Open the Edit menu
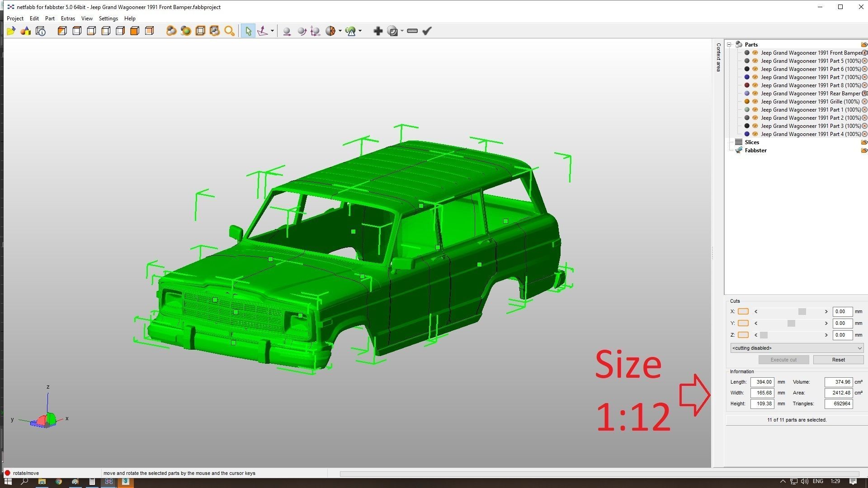The image size is (868, 488). (34, 19)
